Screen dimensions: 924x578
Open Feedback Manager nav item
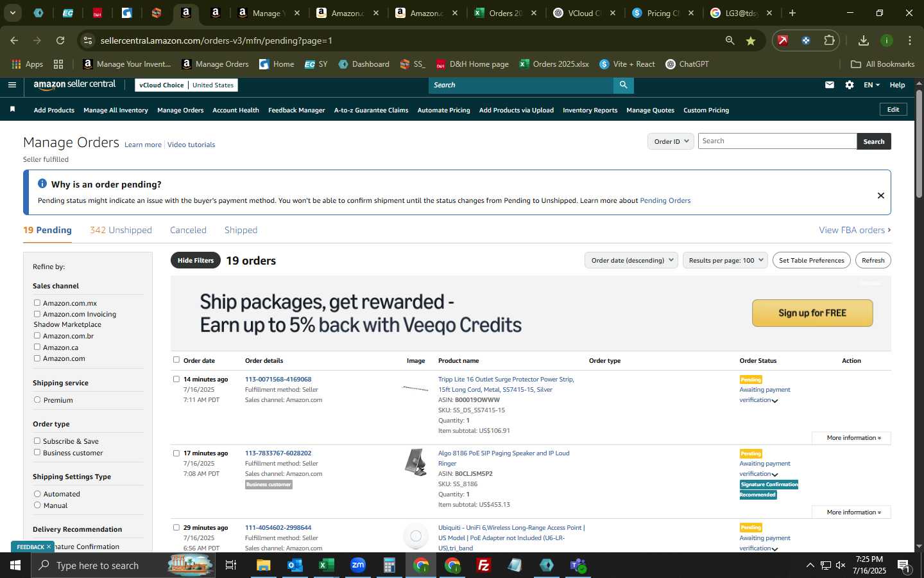[296, 110]
